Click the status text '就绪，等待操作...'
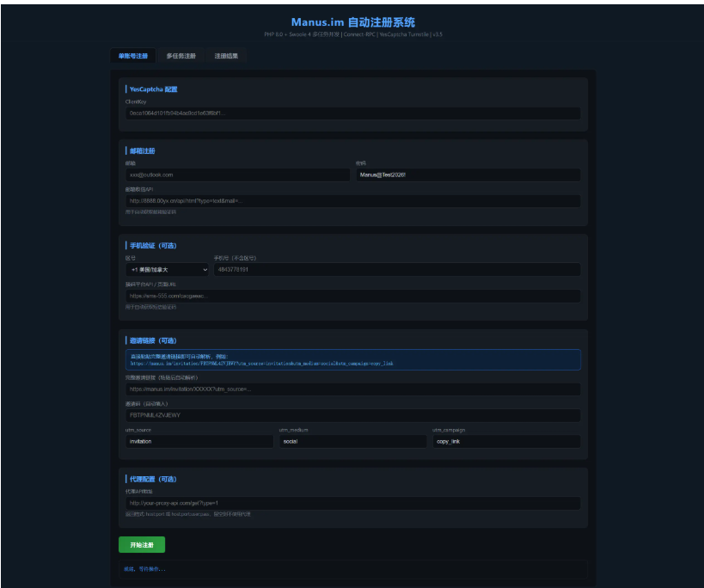 pyautogui.click(x=144, y=569)
